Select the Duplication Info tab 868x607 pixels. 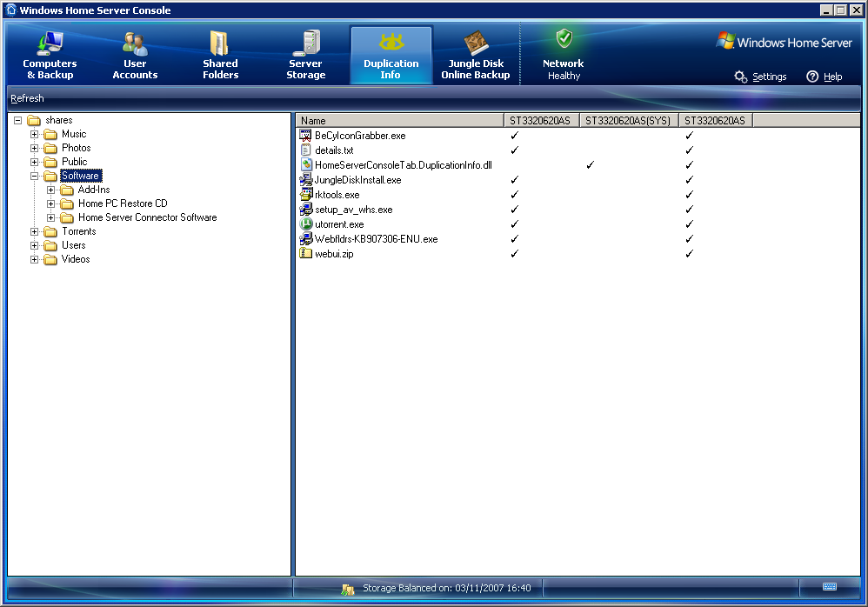point(391,56)
